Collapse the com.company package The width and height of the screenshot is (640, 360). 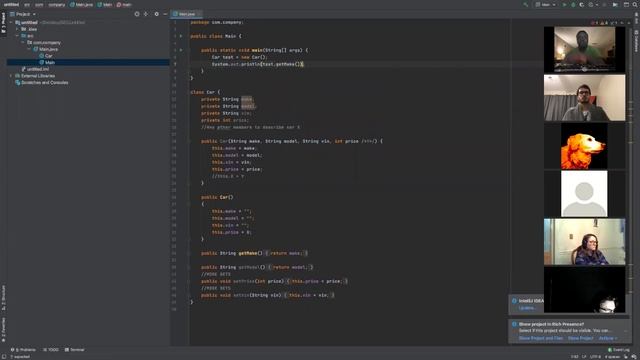pyautogui.click(x=23, y=42)
